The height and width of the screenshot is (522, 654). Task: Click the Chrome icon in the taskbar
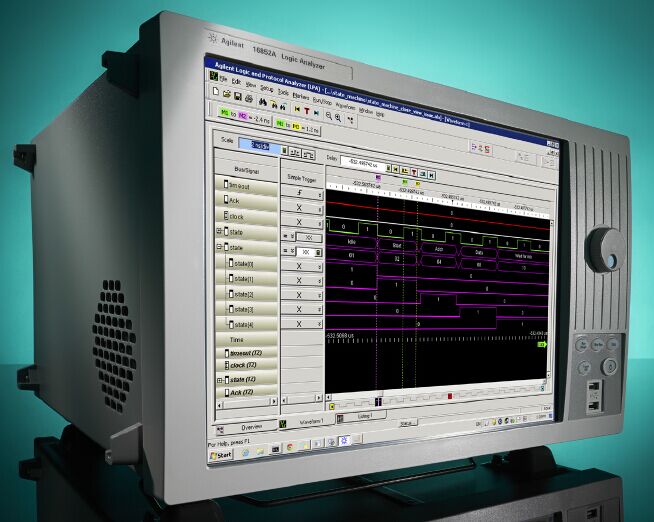pos(290,447)
